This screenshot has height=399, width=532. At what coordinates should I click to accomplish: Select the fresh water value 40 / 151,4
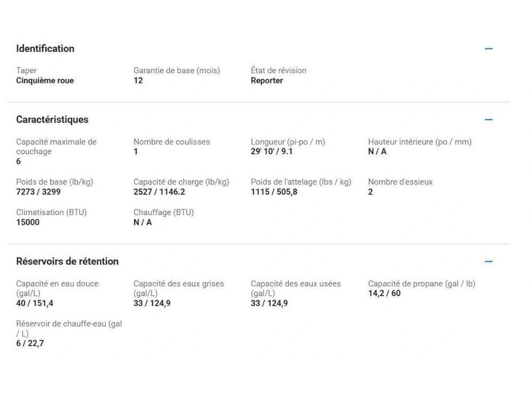pos(35,303)
